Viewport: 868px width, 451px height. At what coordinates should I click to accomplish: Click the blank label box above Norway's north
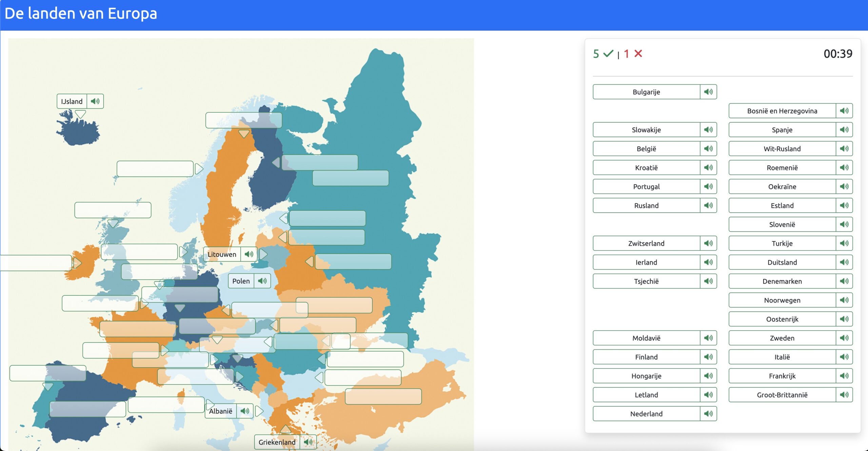(x=243, y=120)
